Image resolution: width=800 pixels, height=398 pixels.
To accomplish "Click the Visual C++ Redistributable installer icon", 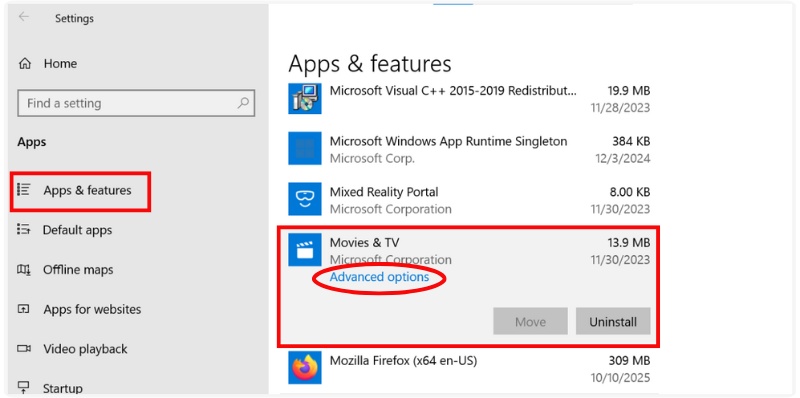I will (x=305, y=98).
